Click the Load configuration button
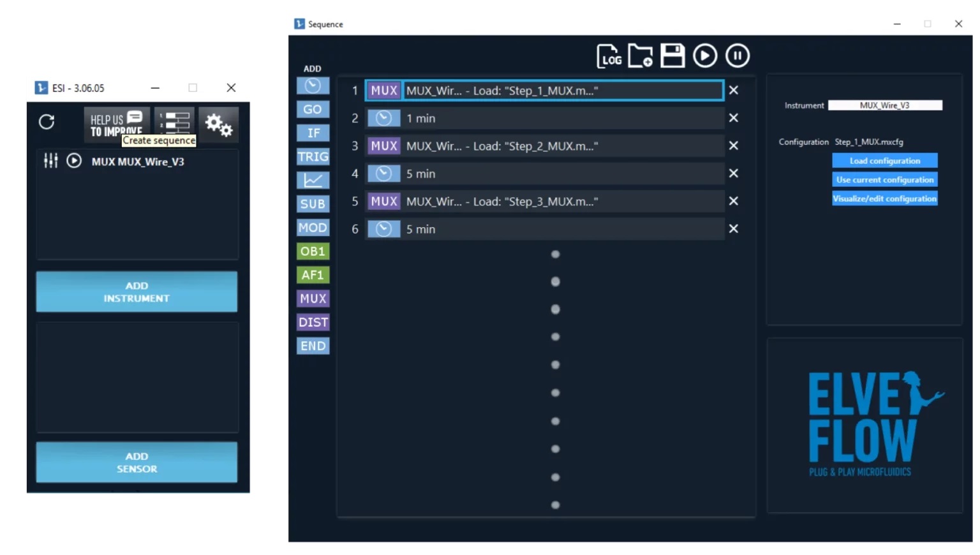 tap(884, 161)
